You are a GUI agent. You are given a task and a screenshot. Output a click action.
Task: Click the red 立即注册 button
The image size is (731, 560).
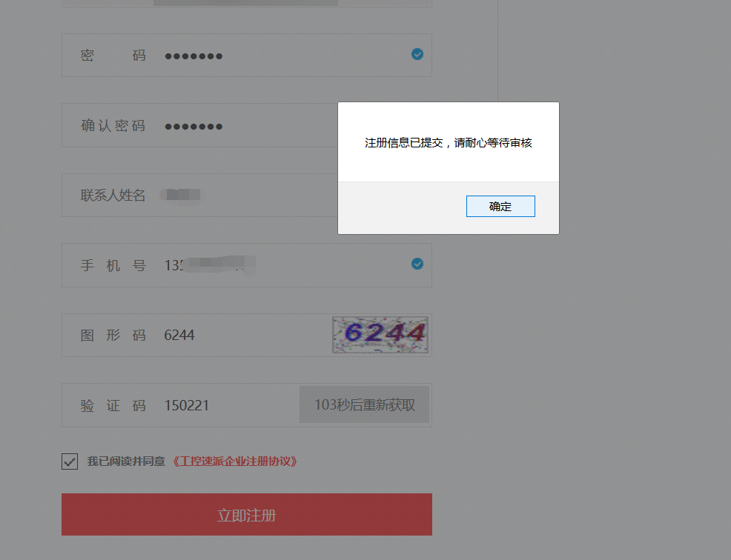pos(247,514)
